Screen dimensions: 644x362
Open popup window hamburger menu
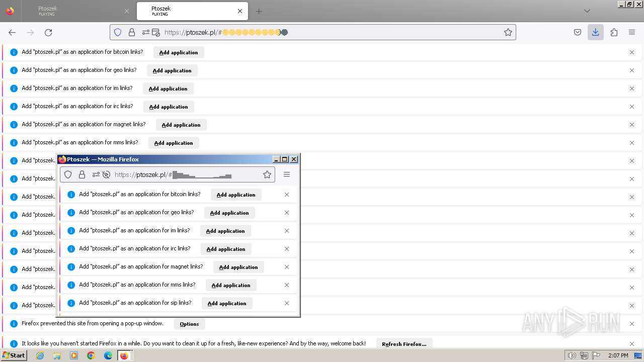pos(287,174)
